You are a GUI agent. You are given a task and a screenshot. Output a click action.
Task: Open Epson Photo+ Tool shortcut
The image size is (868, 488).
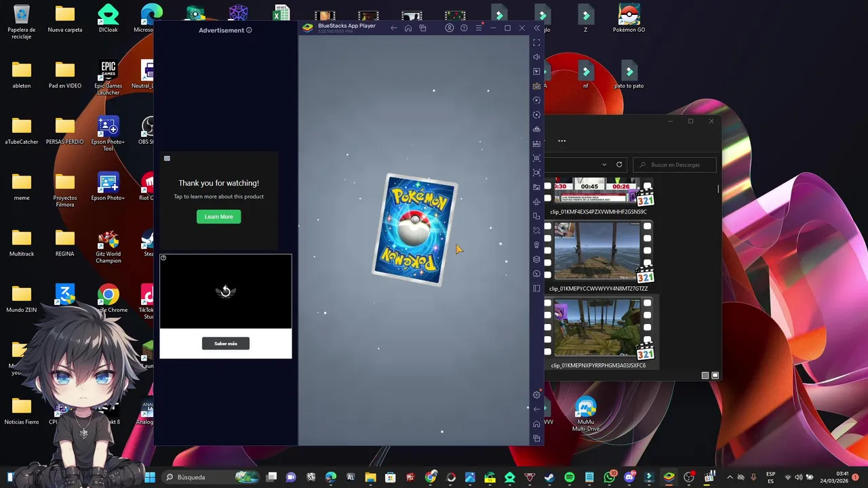[x=108, y=134]
